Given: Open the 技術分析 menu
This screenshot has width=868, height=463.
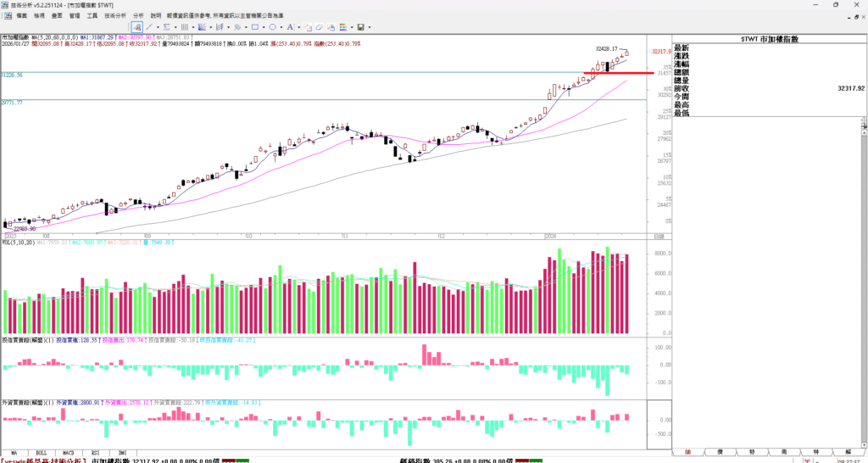Looking at the screenshot, I should (x=115, y=15).
